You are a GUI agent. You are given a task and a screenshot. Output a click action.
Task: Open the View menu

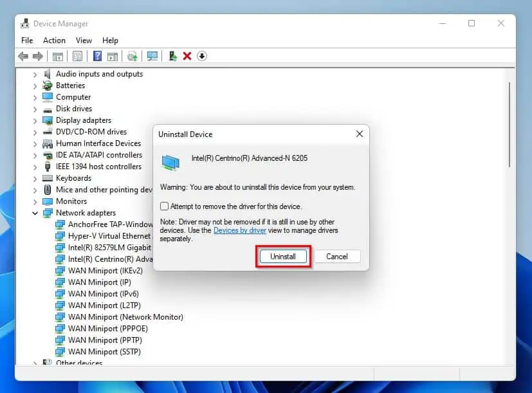coord(84,41)
